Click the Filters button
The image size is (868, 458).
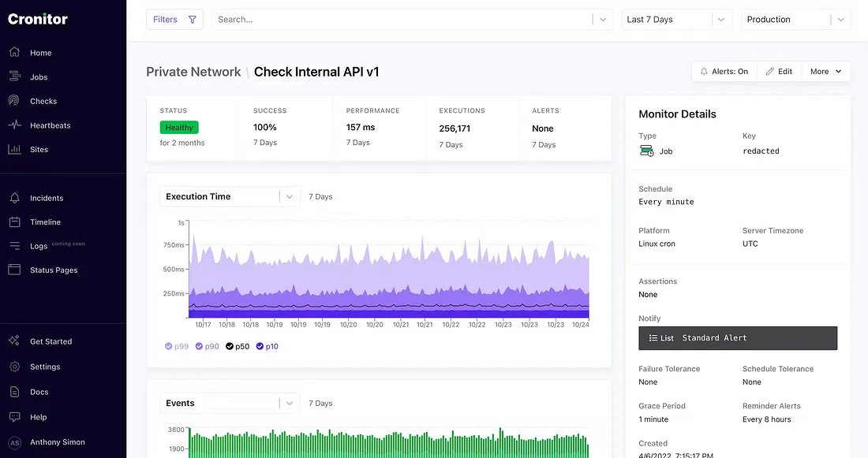pos(174,20)
